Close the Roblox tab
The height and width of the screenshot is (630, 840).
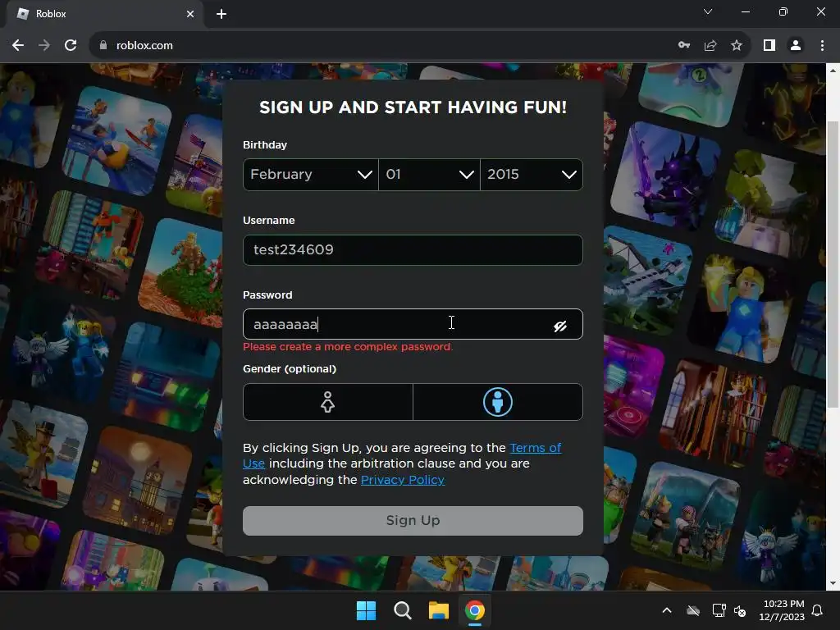190,14
